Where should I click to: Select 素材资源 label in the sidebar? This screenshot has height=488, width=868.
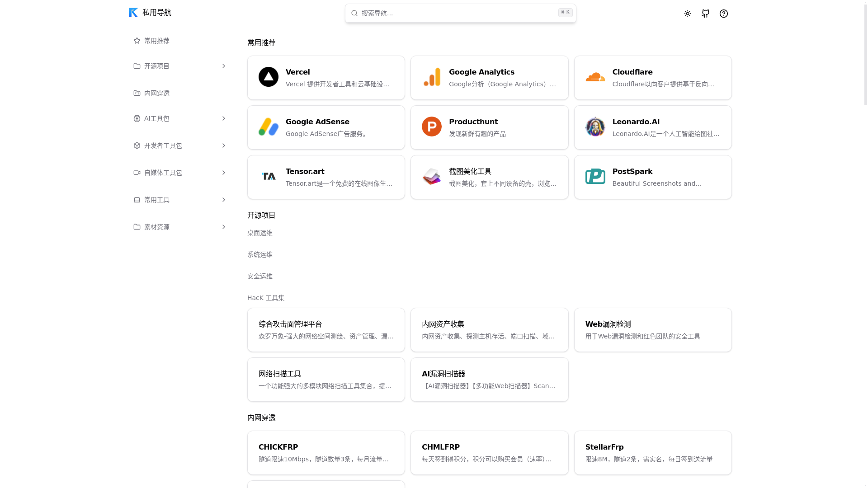click(x=157, y=227)
